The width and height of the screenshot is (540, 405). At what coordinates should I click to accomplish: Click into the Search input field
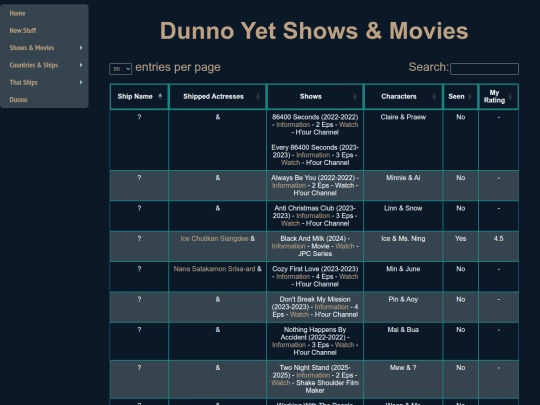pos(484,69)
